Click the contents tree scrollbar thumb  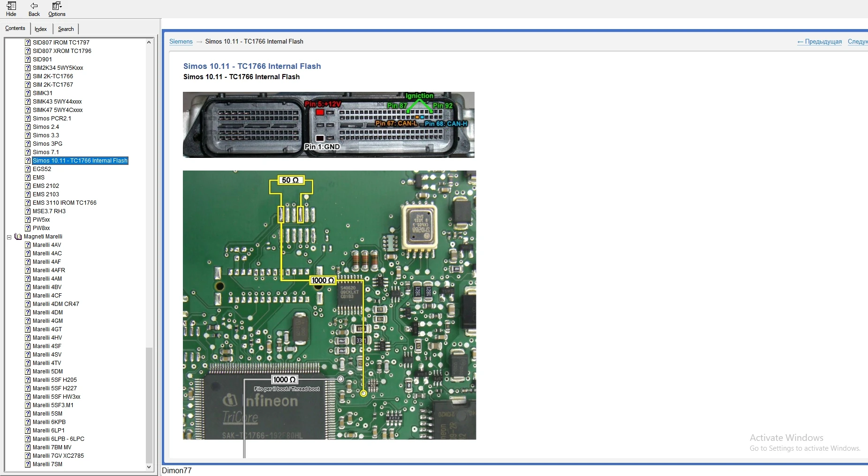[149, 405]
